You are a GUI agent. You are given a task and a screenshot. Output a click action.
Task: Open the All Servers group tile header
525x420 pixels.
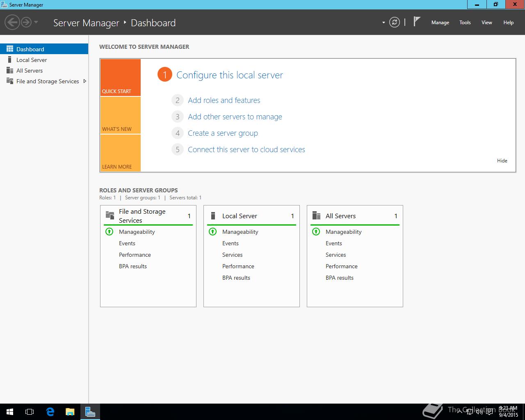340,216
